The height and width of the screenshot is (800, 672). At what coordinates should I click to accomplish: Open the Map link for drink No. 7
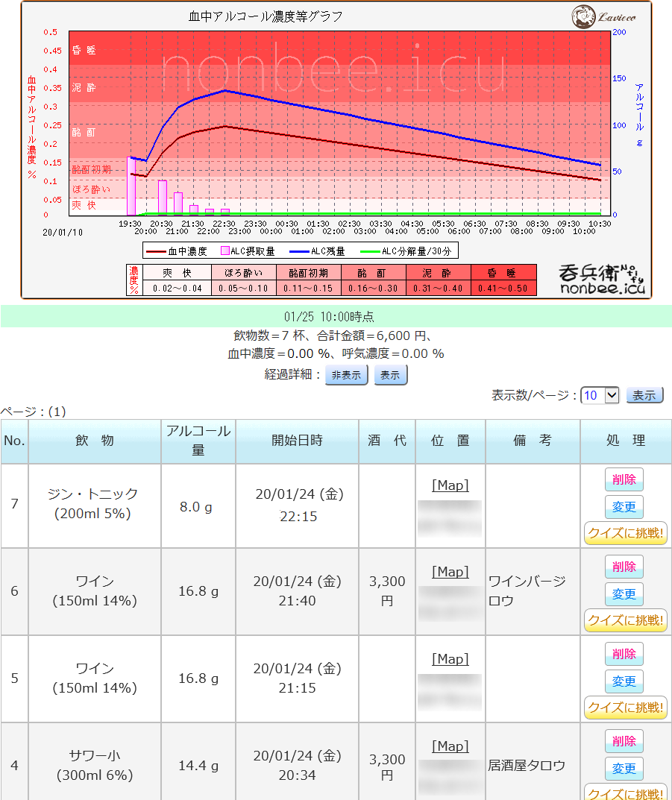point(450,485)
